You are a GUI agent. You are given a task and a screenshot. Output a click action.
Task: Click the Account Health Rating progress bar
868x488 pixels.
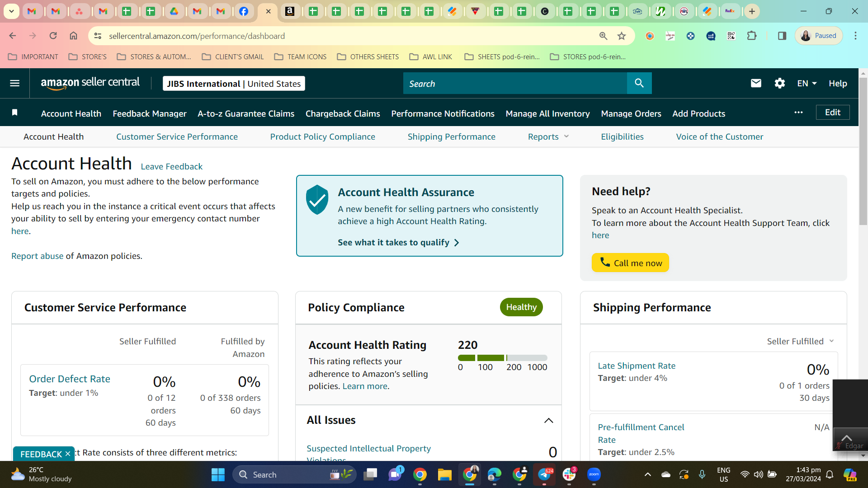[502, 358]
